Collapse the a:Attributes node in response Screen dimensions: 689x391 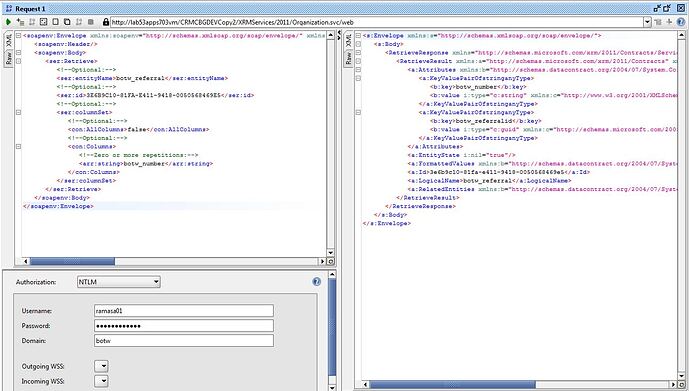(x=358, y=70)
